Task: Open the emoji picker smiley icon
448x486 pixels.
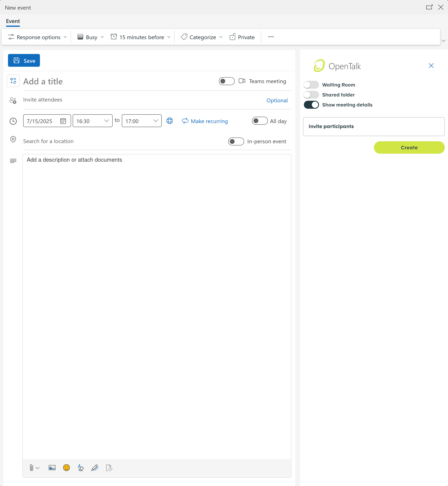Action: coord(66,468)
